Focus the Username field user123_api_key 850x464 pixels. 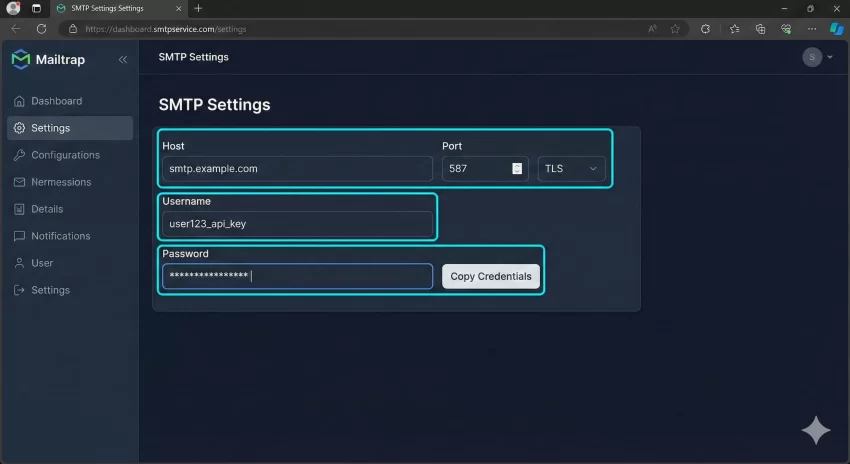coord(297,224)
